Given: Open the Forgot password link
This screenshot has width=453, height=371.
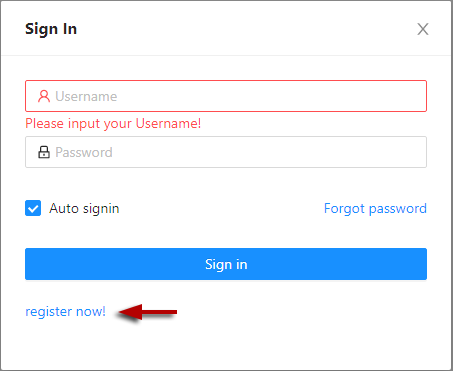Looking at the screenshot, I should (375, 209).
